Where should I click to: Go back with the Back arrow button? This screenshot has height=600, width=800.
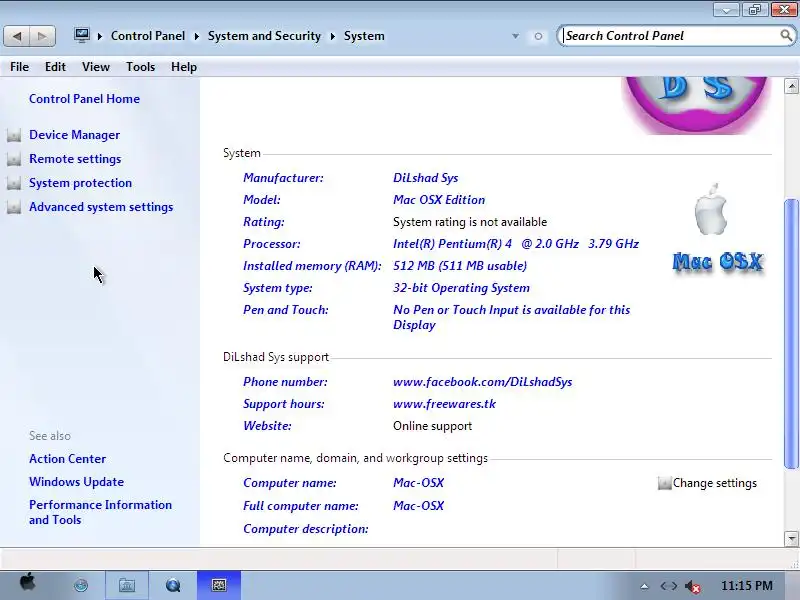(16, 36)
